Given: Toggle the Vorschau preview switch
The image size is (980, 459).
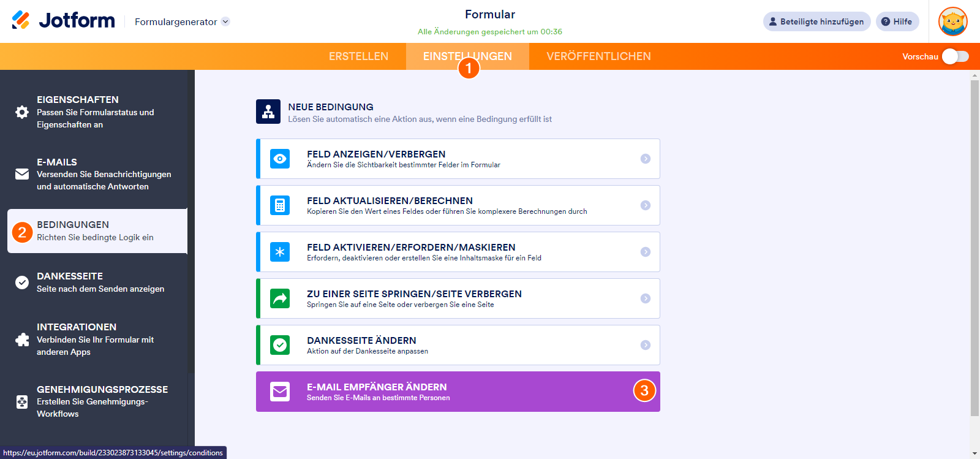Looking at the screenshot, I should (955, 56).
